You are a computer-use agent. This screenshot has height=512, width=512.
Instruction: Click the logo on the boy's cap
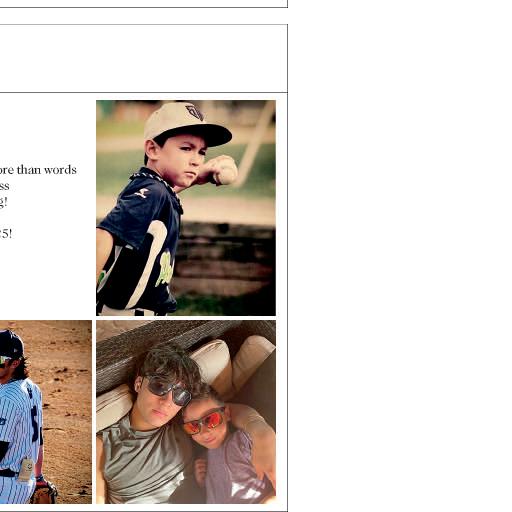click(195, 112)
